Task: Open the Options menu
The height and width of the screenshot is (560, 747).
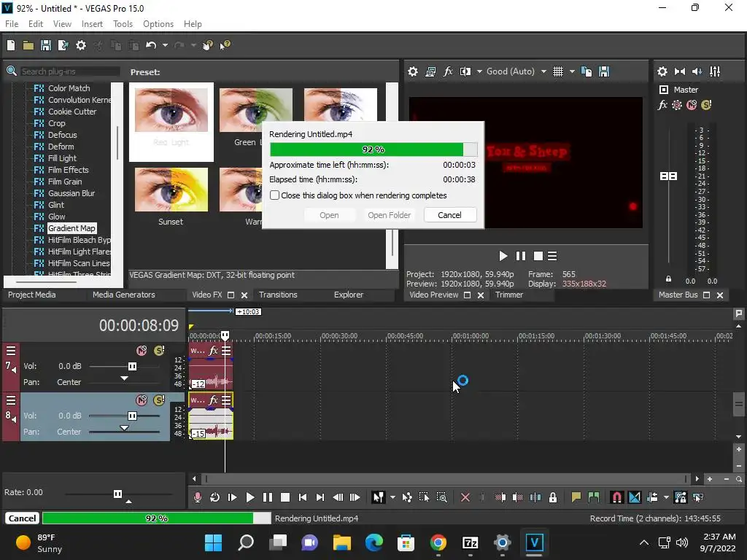Action: [x=158, y=24]
